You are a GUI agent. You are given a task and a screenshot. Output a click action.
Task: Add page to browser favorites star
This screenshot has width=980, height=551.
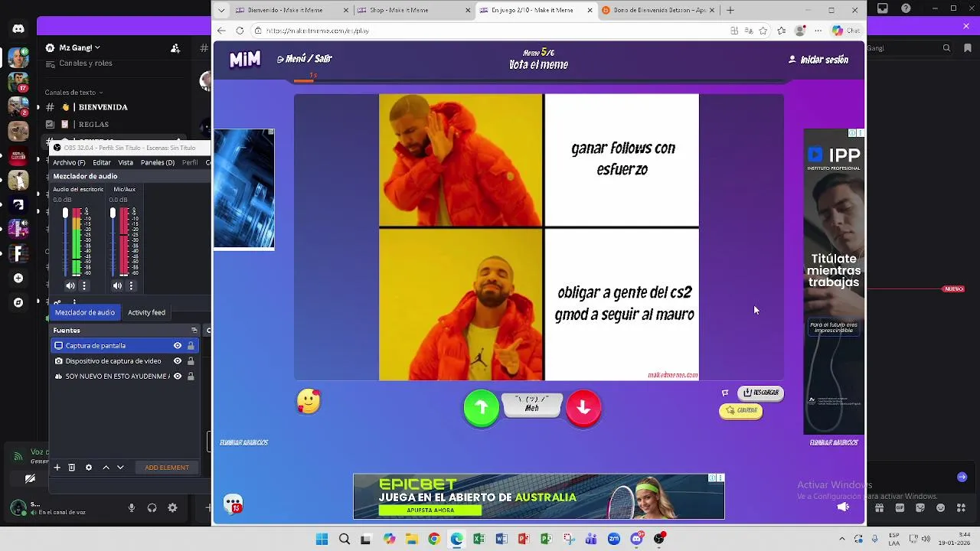click(x=763, y=31)
